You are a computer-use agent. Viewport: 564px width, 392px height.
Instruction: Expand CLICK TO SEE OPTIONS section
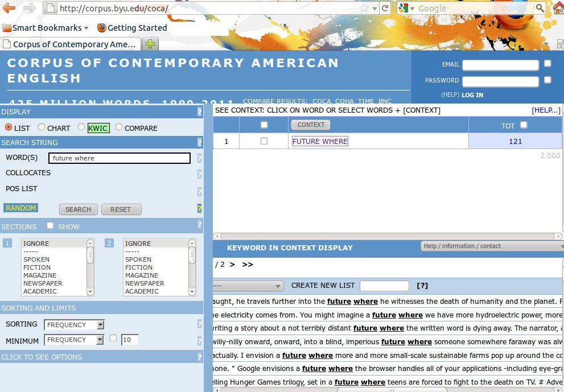click(x=42, y=357)
